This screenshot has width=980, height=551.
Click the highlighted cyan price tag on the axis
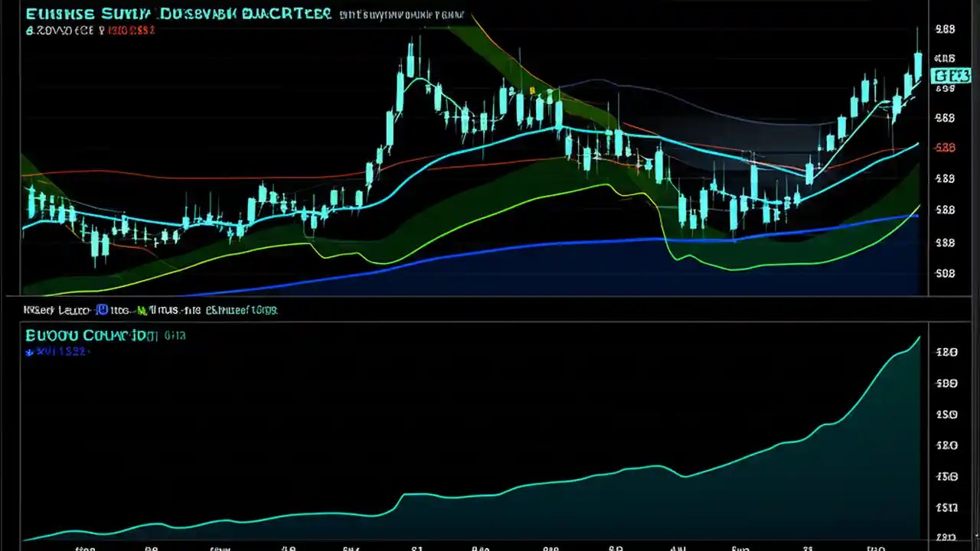pyautogui.click(x=950, y=76)
